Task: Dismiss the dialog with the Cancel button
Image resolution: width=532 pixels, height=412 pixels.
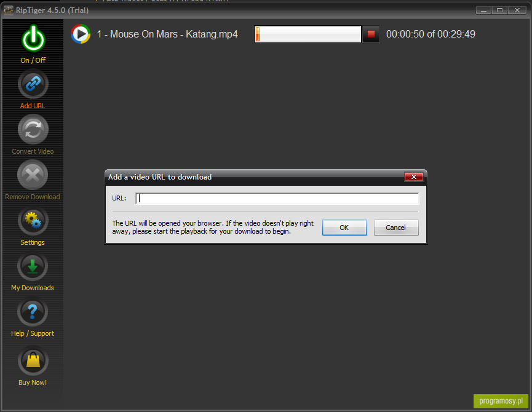Action: (x=396, y=227)
